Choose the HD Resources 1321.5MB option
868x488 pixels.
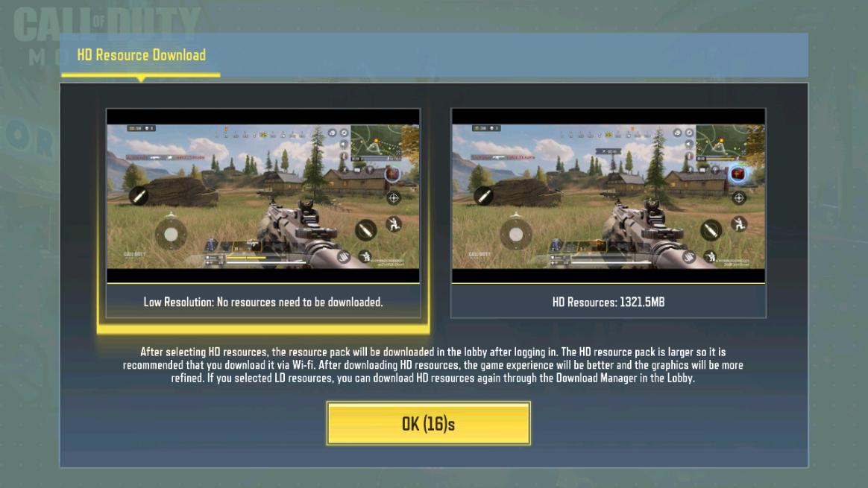[x=608, y=213]
